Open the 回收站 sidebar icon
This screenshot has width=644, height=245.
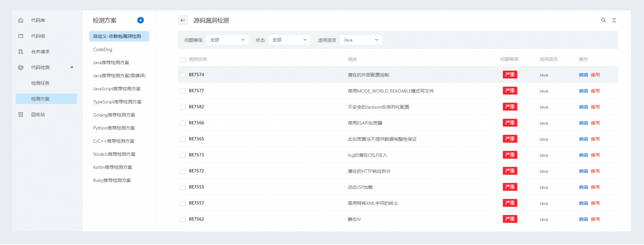(x=21, y=115)
